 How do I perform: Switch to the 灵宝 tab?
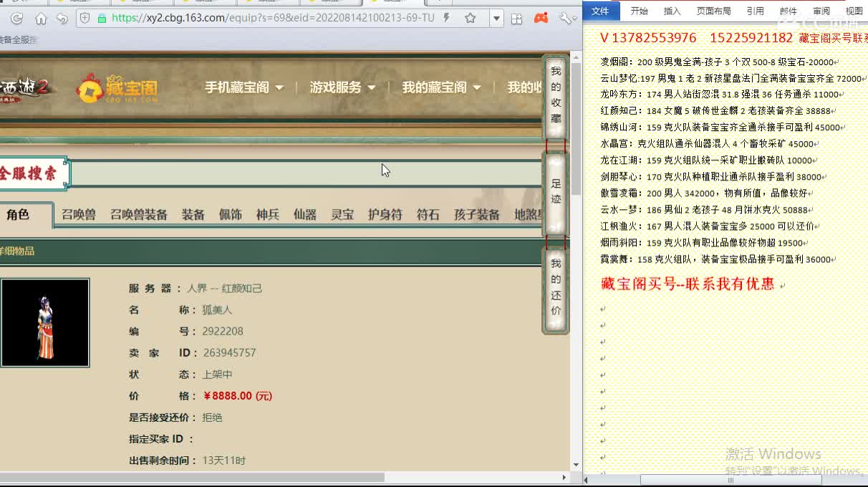342,215
